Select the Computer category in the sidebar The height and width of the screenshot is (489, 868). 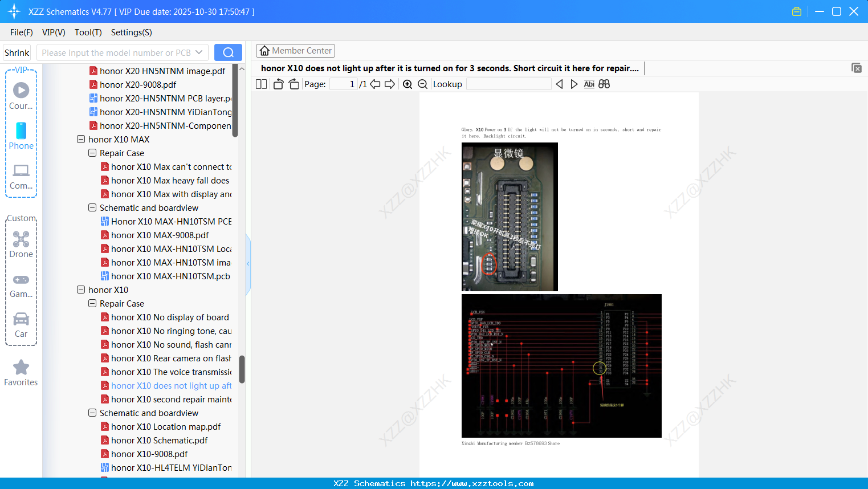pyautogui.click(x=21, y=176)
